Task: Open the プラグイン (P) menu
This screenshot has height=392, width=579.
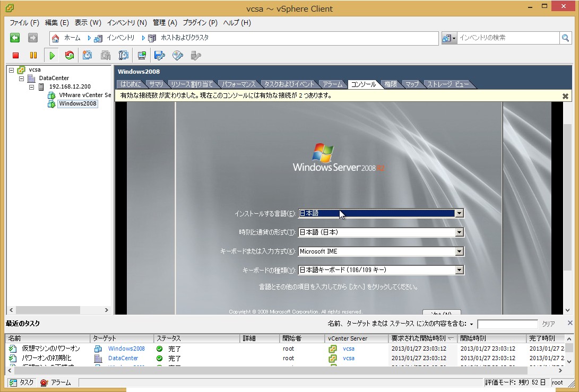Action: 200,23
